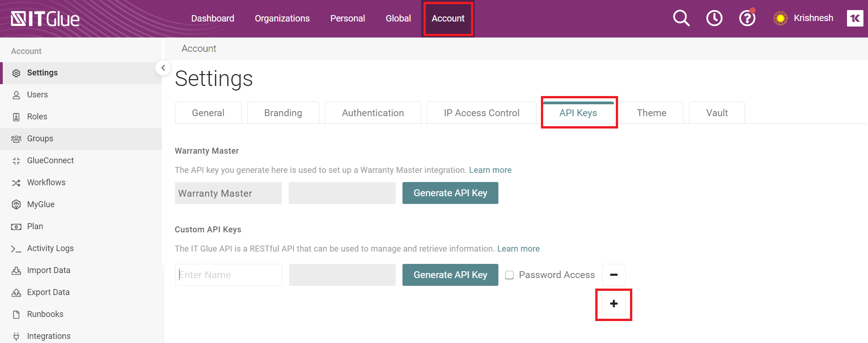Viewport: 868px width, 343px height.
Task: Open Activity Logs in the sidebar
Action: (x=81, y=249)
